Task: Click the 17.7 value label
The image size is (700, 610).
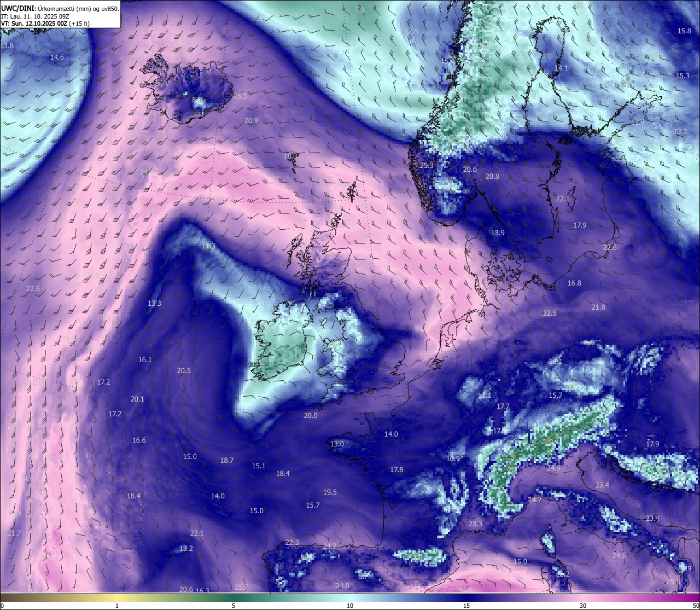Action: coord(503,406)
